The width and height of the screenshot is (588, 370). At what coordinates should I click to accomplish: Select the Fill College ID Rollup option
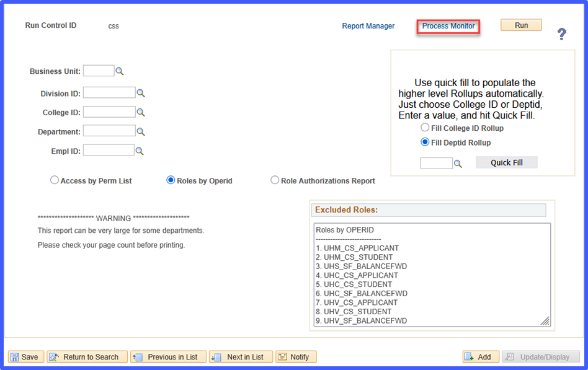point(425,128)
